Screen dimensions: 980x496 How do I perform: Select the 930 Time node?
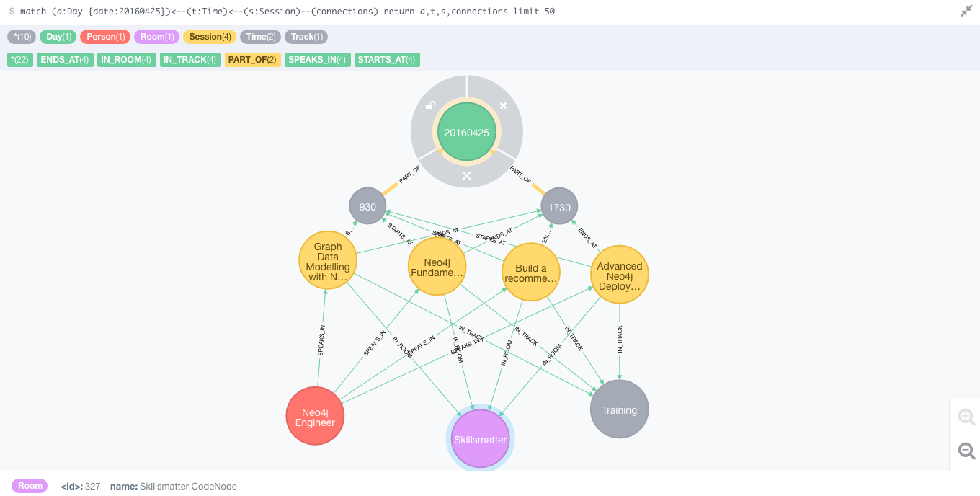click(367, 207)
